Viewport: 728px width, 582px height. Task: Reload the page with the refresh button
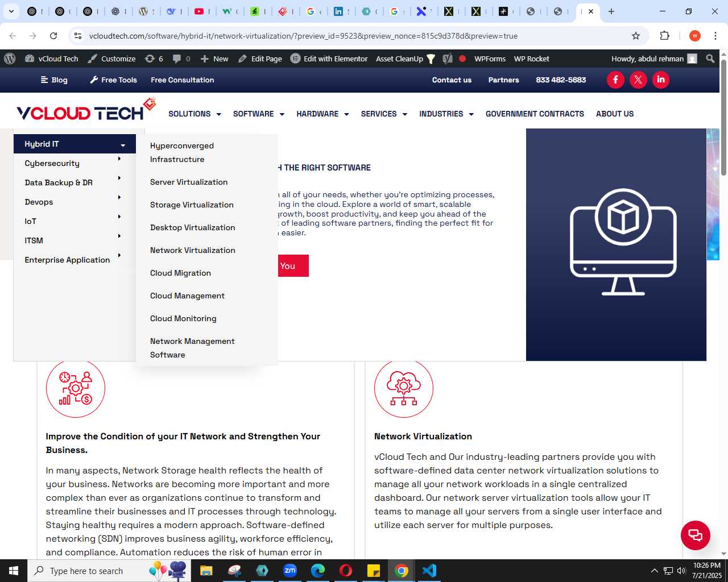pyautogui.click(x=53, y=36)
